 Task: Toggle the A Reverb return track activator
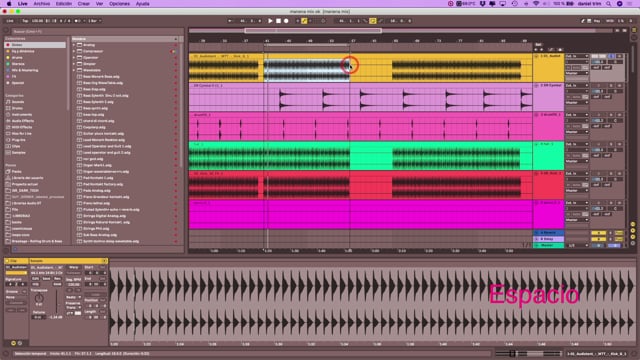click(x=598, y=233)
